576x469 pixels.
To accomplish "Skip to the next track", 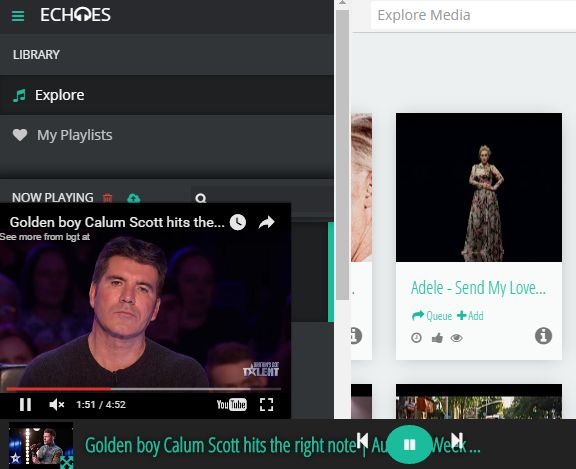I will 457,439.
